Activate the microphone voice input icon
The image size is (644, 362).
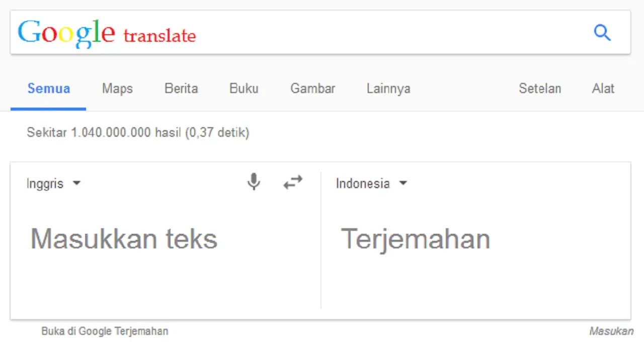254,182
